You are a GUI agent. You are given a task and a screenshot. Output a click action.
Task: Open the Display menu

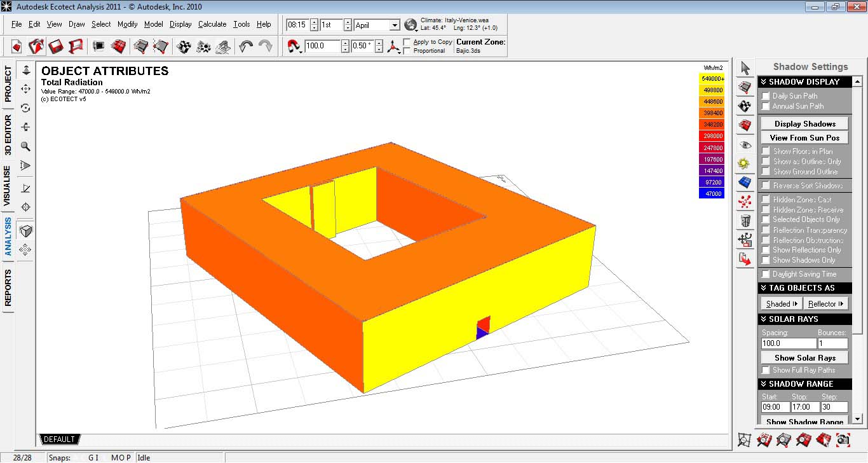tap(180, 24)
